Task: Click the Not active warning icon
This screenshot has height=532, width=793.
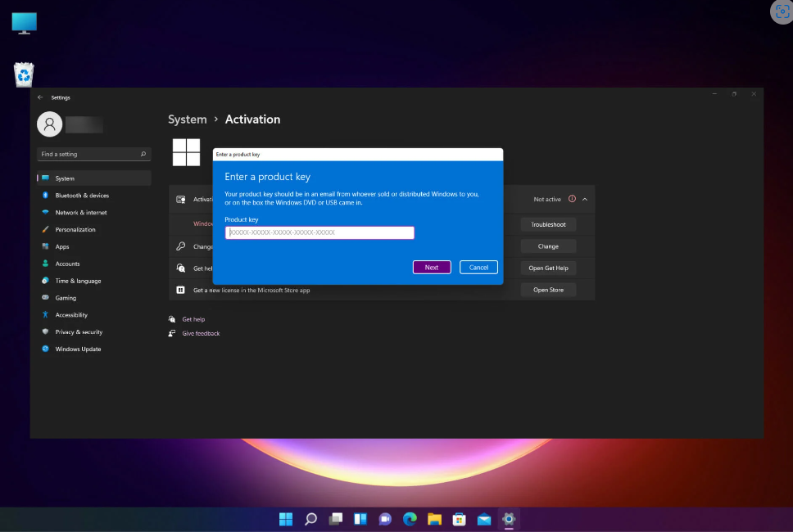Action: [x=572, y=199]
